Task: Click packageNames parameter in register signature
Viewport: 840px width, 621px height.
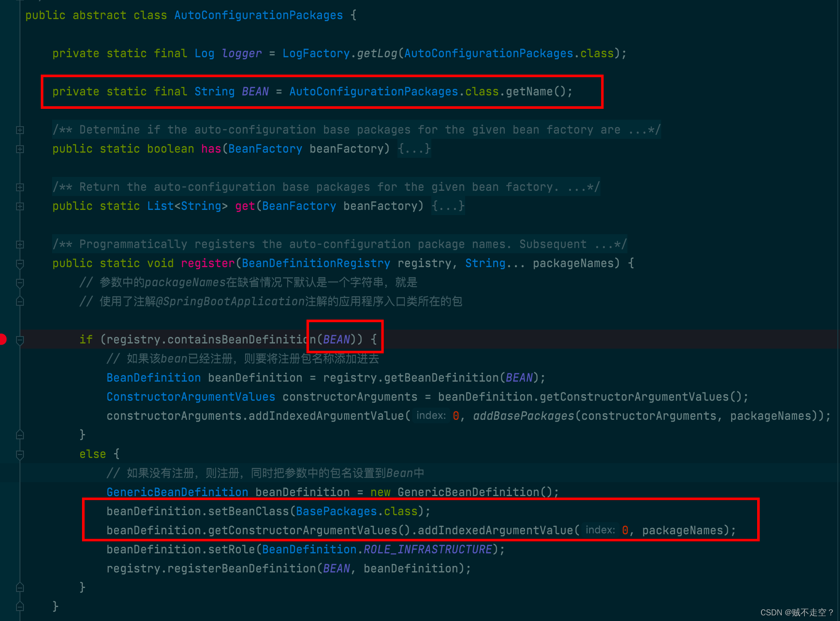Action: pyautogui.click(x=573, y=263)
